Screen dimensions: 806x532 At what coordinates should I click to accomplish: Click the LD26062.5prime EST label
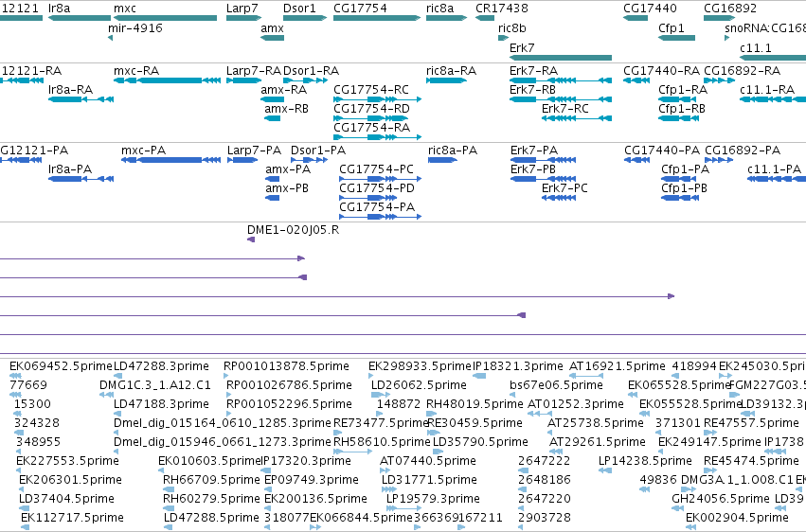pyautogui.click(x=419, y=384)
